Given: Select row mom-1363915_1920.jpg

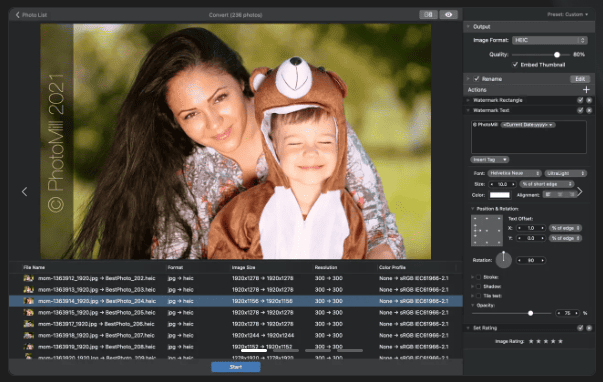Looking at the screenshot, I should click(236, 312).
